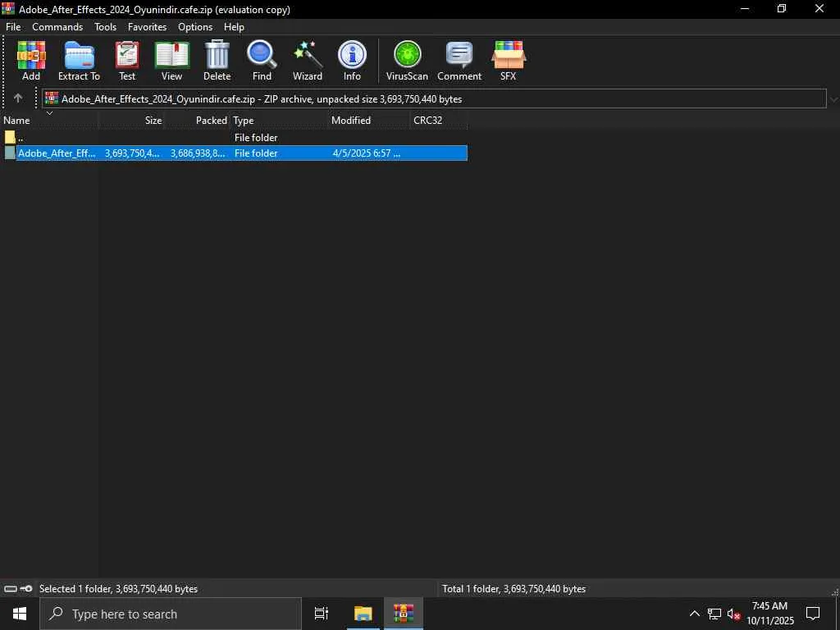Click 'Selected 1 folder' status text
The image size is (840, 630).
pyautogui.click(x=118, y=589)
